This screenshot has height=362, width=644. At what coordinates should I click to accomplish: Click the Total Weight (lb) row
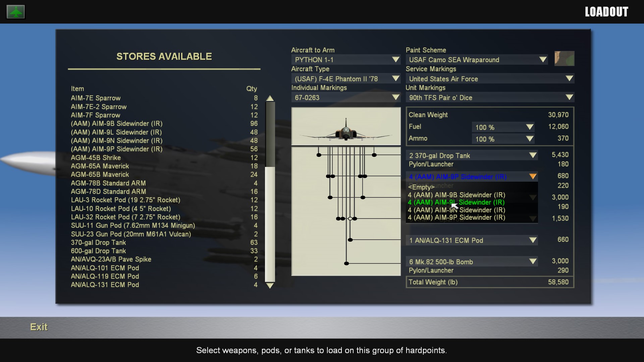click(x=490, y=282)
